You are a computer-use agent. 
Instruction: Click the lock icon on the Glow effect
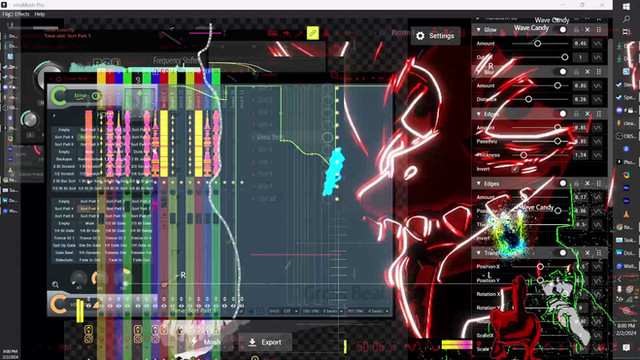click(x=576, y=30)
